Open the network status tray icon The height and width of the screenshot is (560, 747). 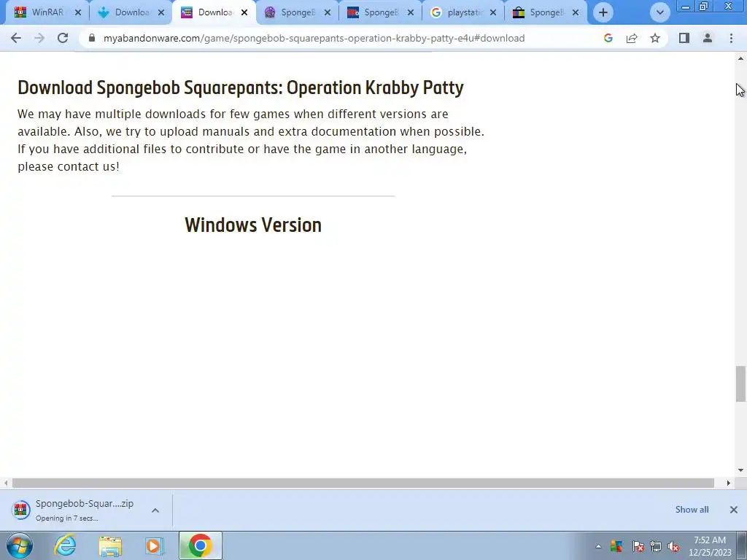tap(656, 547)
